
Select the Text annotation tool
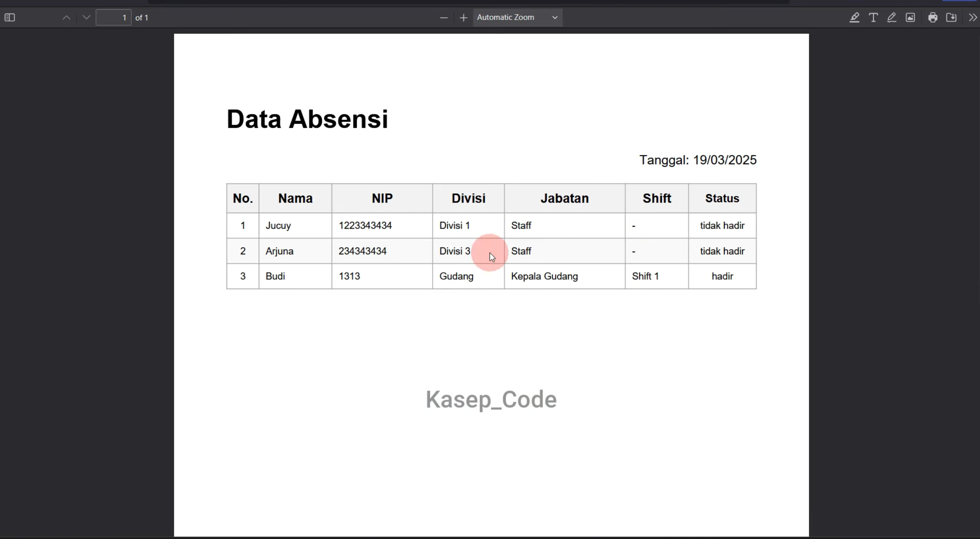tap(873, 18)
